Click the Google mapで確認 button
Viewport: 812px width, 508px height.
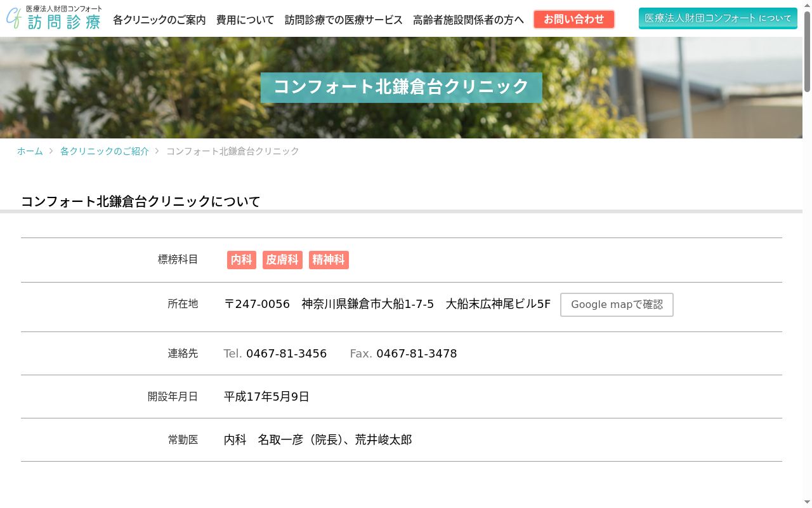(x=617, y=305)
